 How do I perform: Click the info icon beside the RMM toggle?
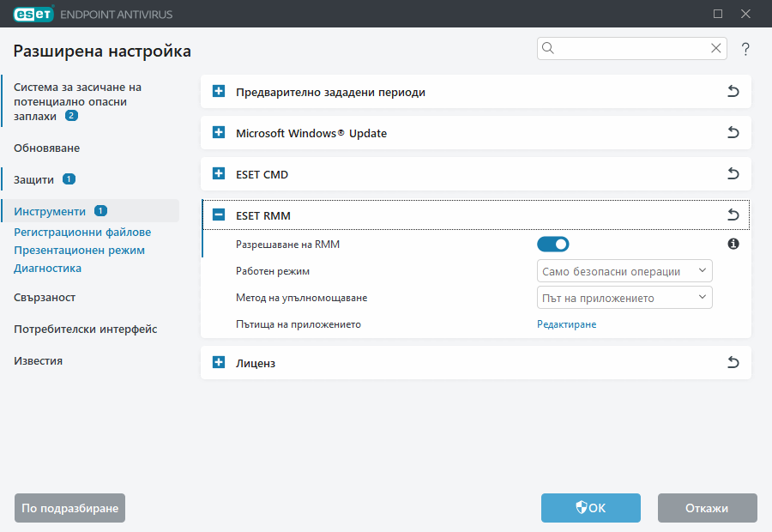[733, 244]
